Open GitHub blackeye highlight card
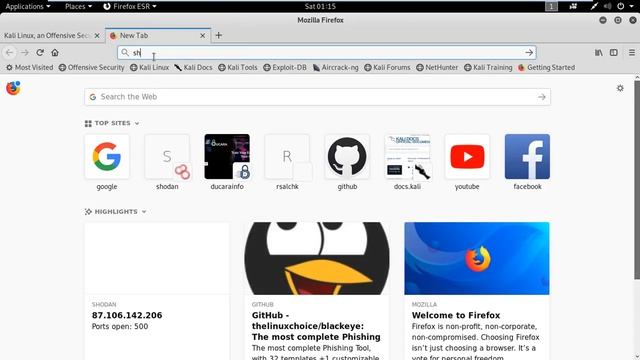640x360 pixels. point(317,291)
